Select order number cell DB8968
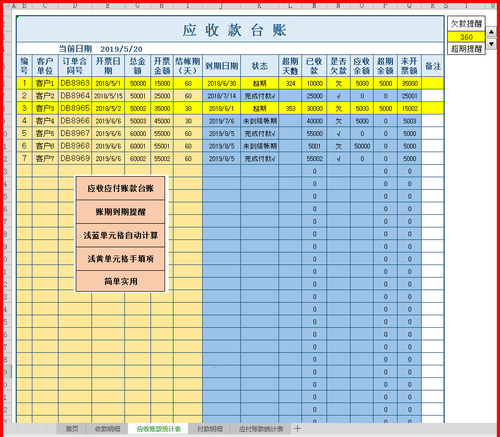 click(75, 146)
